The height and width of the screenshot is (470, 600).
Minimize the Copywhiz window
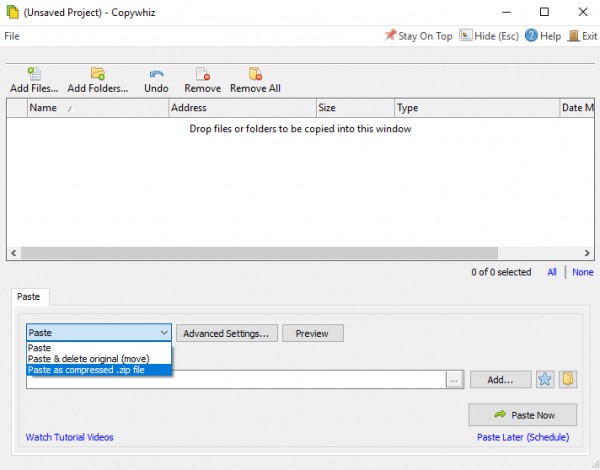coord(506,12)
